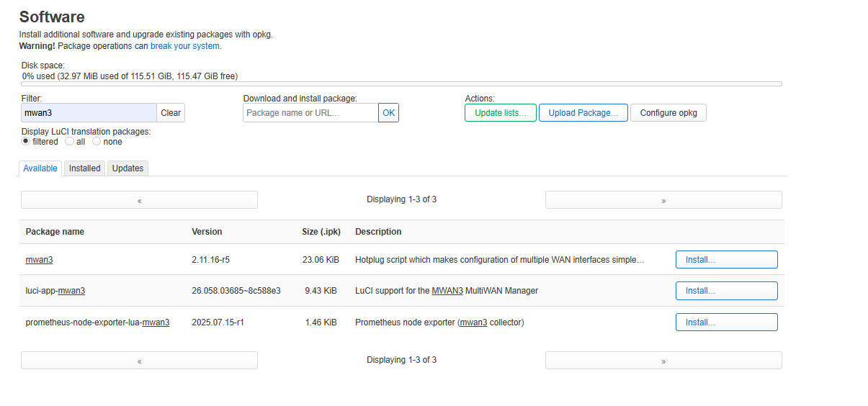
Task: Click the package name or URL field
Action: pyautogui.click(x=310, y=113)
